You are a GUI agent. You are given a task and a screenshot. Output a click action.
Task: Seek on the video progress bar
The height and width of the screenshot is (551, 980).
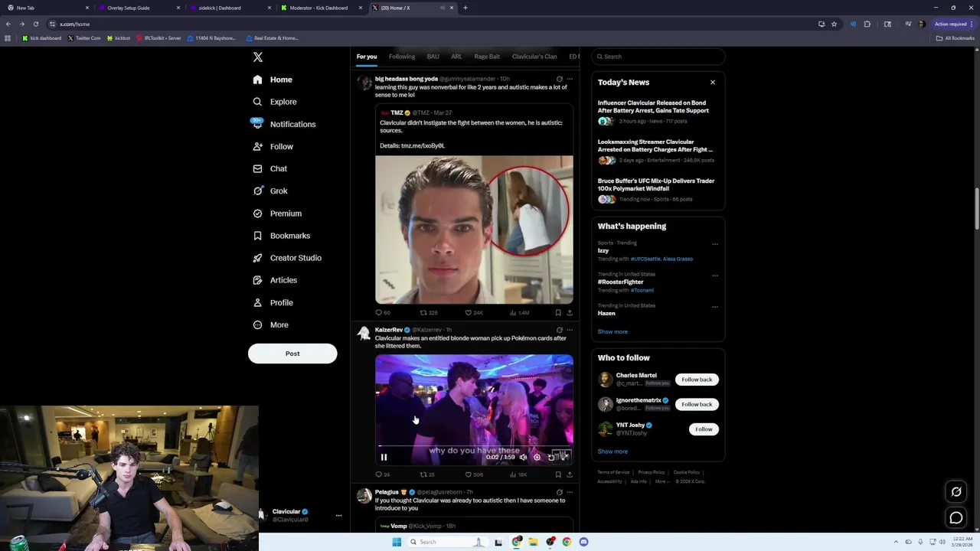tap(474, 445)
